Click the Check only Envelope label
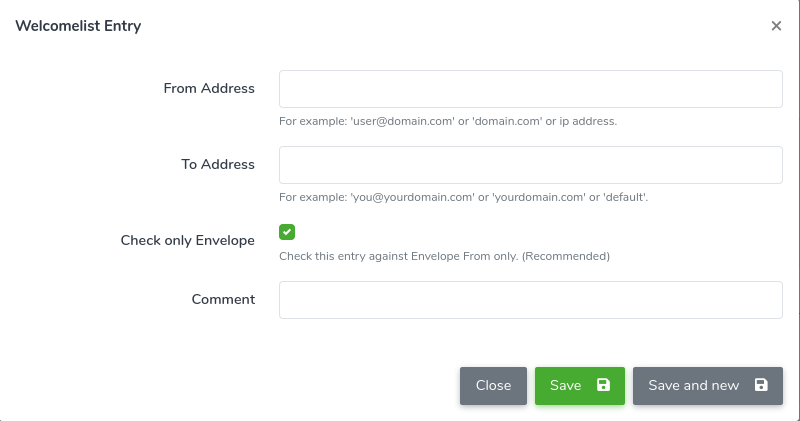Image resolution: width=800 pixels, height=421 pixels. pos(187,240)
